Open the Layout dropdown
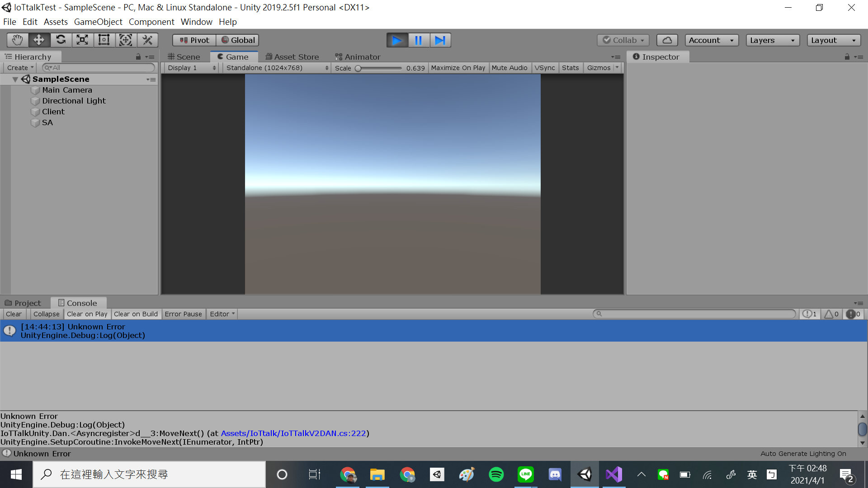Image resolution: width=868 pixels, height=488 pixels. [833, 40]
